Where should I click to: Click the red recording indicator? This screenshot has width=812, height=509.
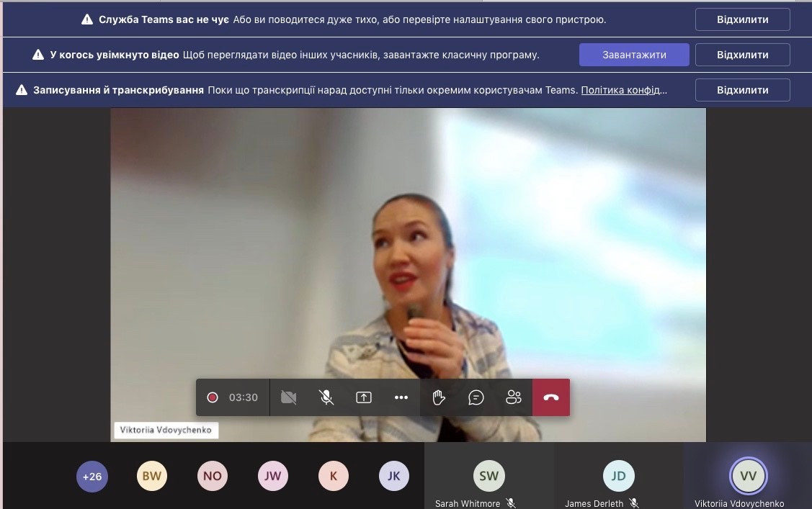tap(213, 397)
